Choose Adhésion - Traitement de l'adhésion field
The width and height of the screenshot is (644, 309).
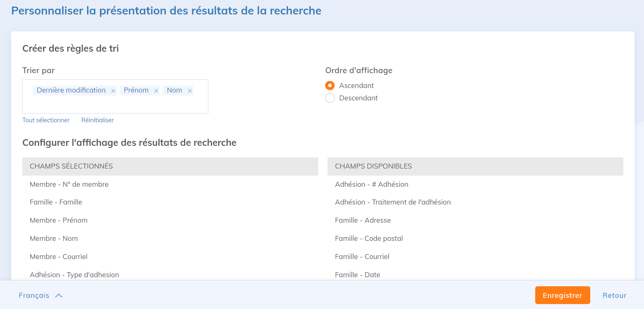[x=393, y=202]
